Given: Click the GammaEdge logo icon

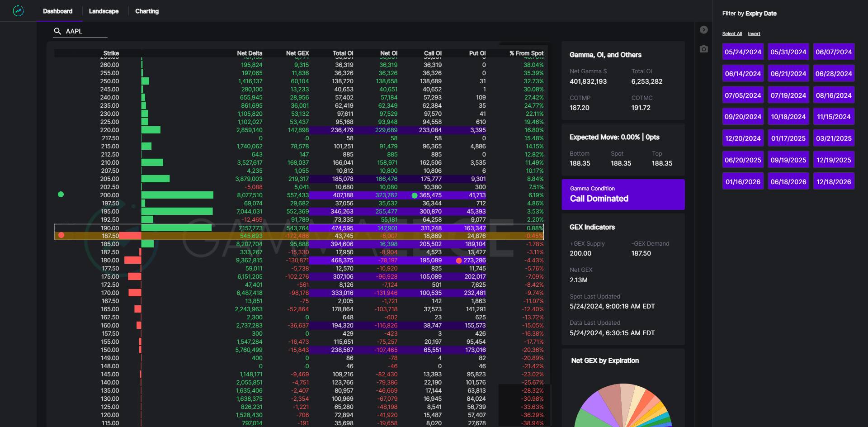Looking at the screenshot, I should point(18,11).
